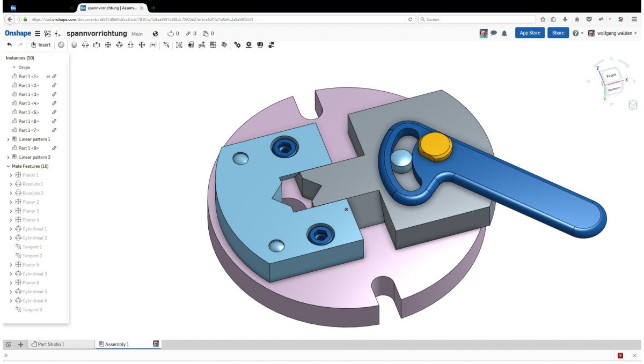This screenshot has width=644, height=364.
Task: Expand Linear pattern 1 in the Instances list
Action: 9,138
